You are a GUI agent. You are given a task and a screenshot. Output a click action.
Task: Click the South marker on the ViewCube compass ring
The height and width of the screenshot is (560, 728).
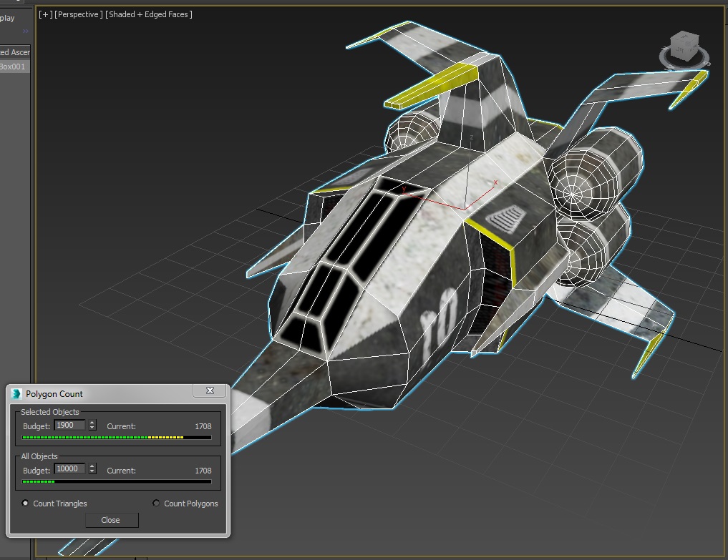(707, 63)
